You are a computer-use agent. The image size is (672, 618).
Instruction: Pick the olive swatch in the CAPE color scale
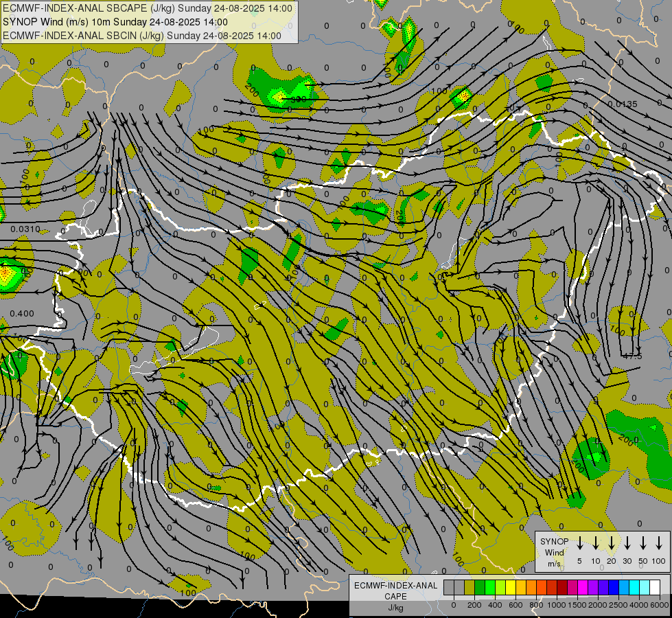pos(470,587)
